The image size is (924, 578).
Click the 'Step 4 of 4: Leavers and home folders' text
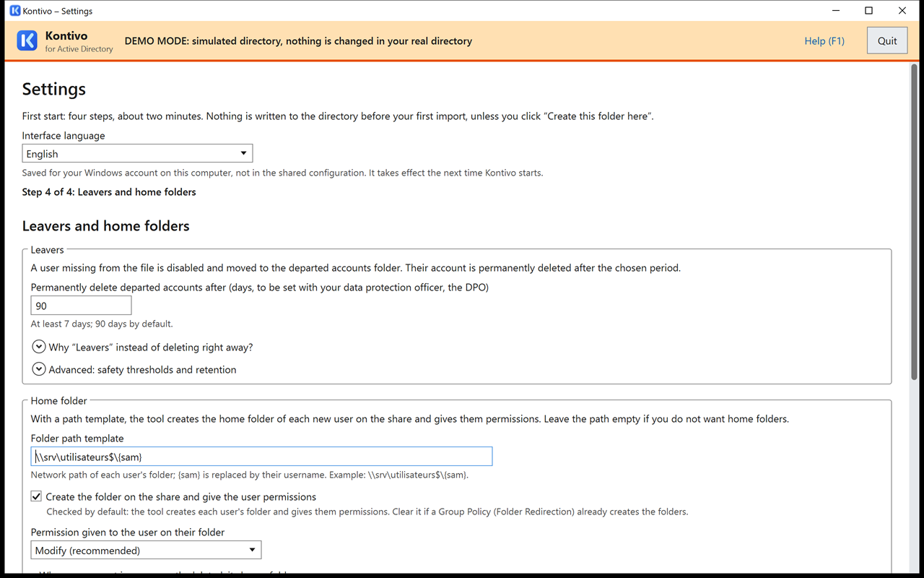coord(109,191)
